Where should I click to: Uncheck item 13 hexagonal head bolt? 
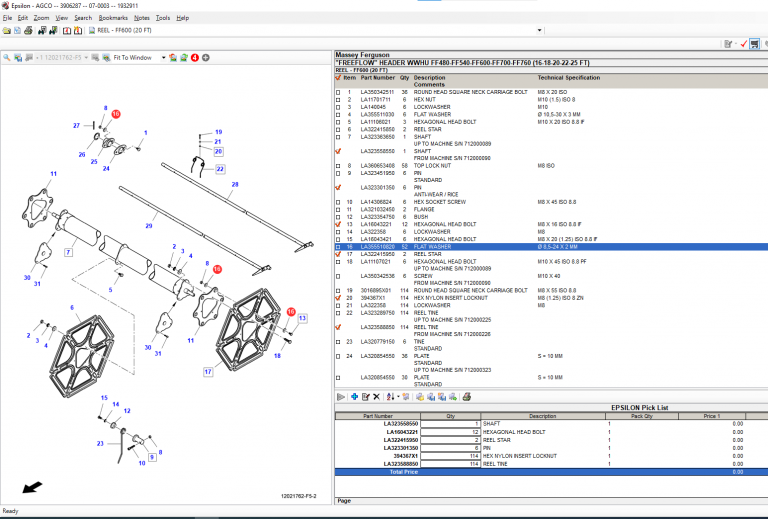click(x=339, y=225)
